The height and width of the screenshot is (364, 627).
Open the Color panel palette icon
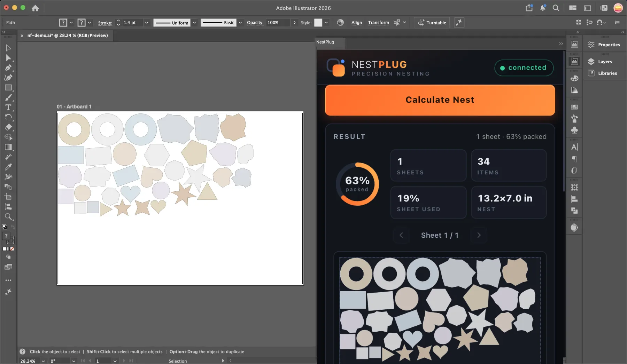(574, 78)
